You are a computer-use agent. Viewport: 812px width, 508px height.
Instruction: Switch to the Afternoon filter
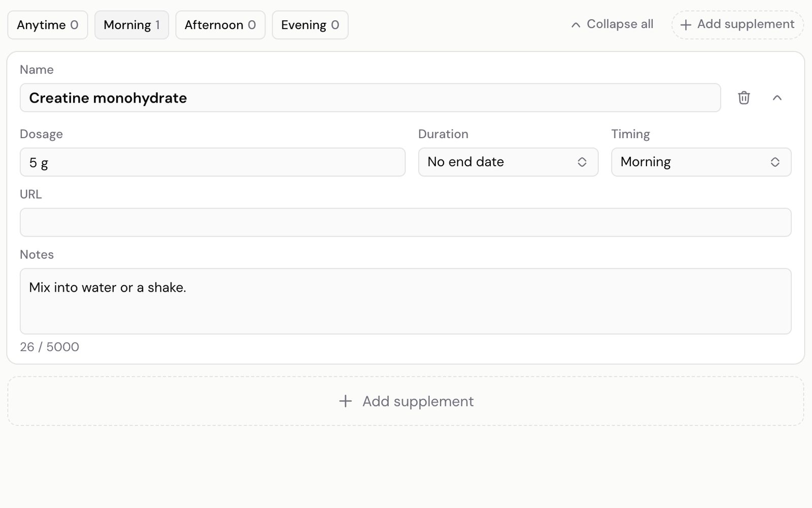(x=220, y=25)
